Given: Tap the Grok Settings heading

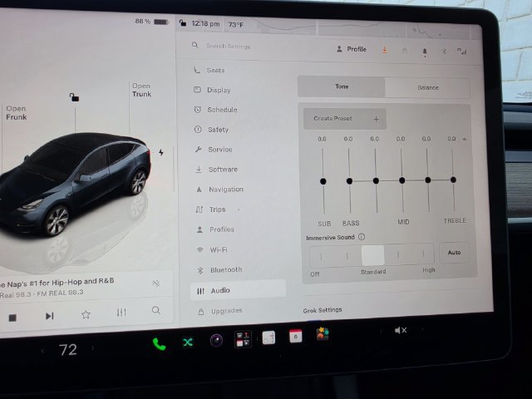Looking at the screenshot, I should [x=323, y=310].
